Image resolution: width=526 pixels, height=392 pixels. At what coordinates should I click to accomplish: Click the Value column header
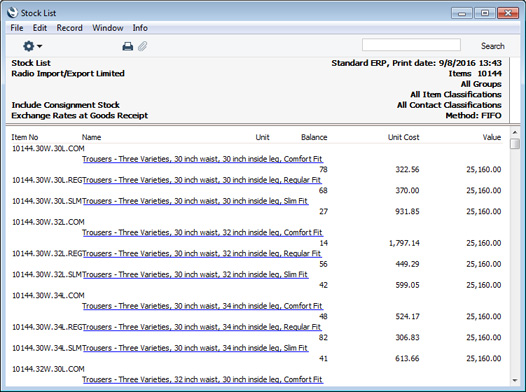(x=492, y=137)
